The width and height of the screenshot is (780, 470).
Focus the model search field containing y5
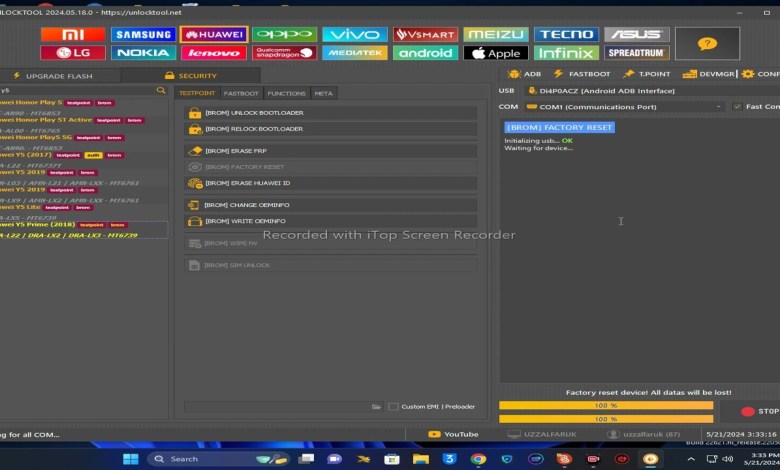pos(77,90)
